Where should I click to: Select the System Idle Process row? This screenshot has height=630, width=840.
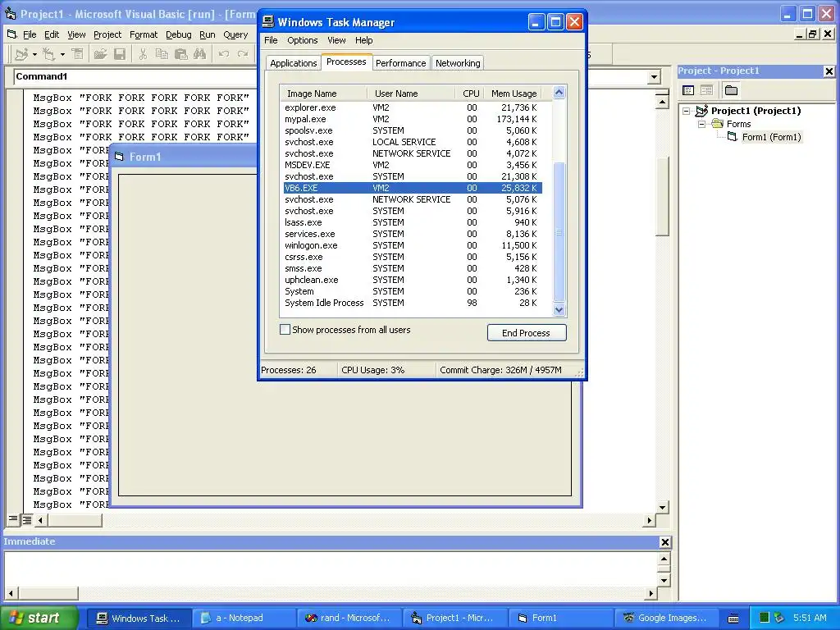[413, 303]
